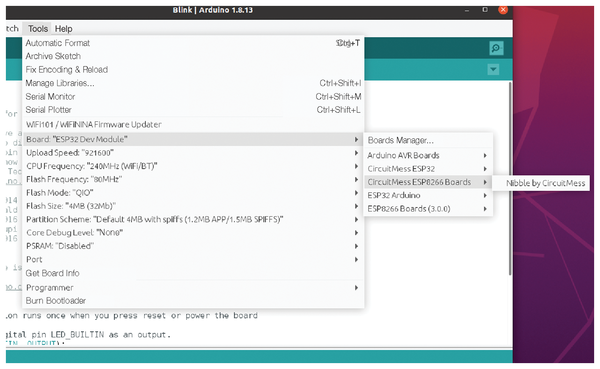
Task: Expand Flash Mode "QIO" submenu
Action: coord(193,193)
